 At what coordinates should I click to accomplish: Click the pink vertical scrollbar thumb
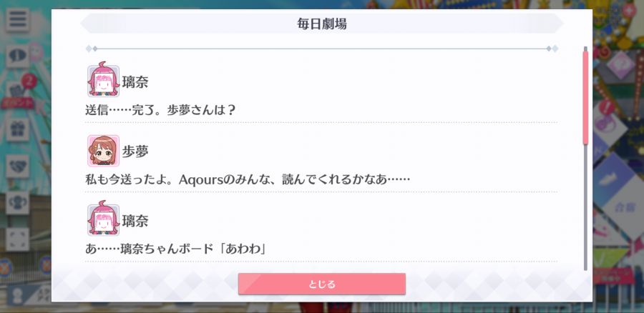[585, 97]
